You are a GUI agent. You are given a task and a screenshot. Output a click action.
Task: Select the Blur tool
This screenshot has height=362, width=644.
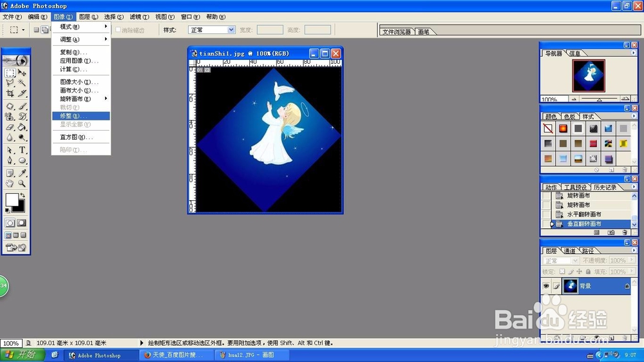coord(10,137)
